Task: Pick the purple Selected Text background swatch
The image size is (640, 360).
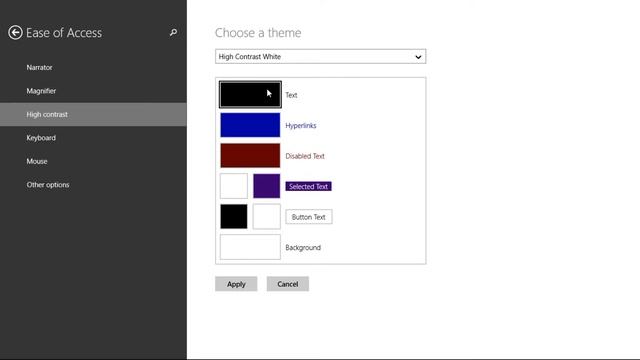Action: [267, 186]
